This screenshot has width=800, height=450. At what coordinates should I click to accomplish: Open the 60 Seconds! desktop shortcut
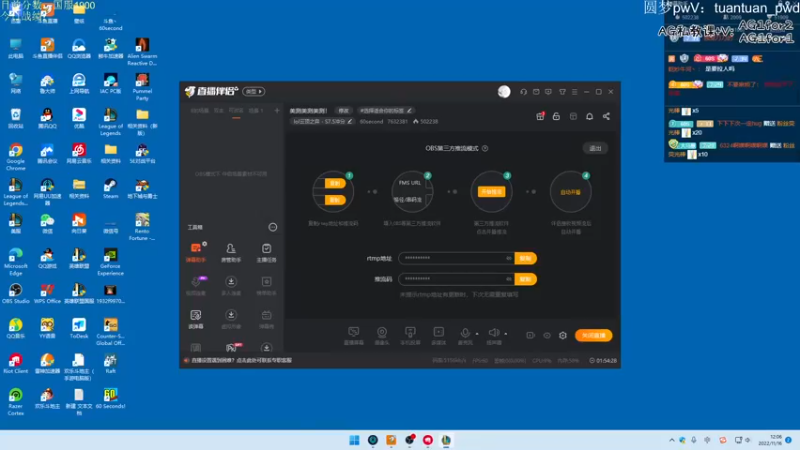[x=110, y=398]
